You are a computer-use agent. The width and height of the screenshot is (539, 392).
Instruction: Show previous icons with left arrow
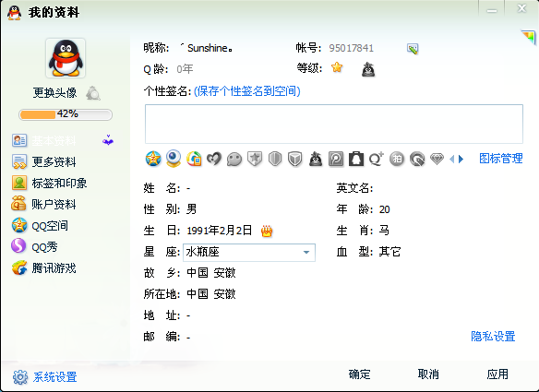pyautogui.click(x=451, y=159)
